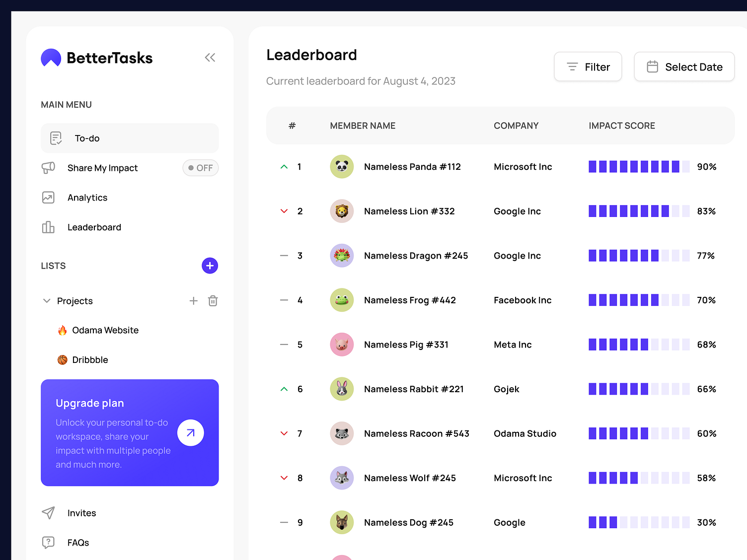Open FAQs via the question mark icon

pyautogui.click(x=48, y=542)
